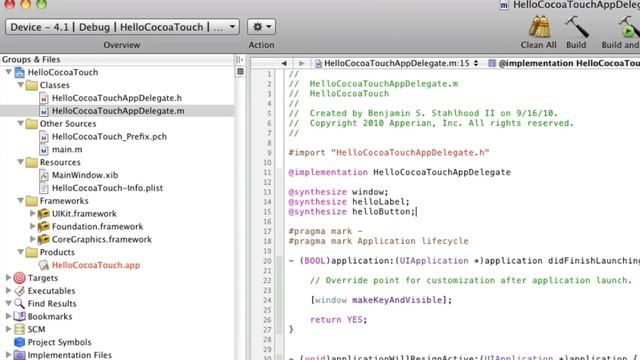Select HelloCocoaTouch-Info.plist file

[107, 188]
